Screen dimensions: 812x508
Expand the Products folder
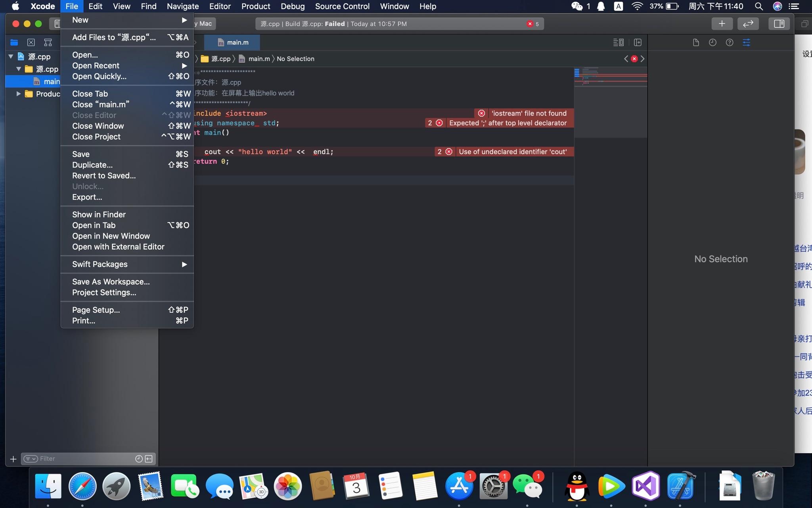(x=18, y=94)
